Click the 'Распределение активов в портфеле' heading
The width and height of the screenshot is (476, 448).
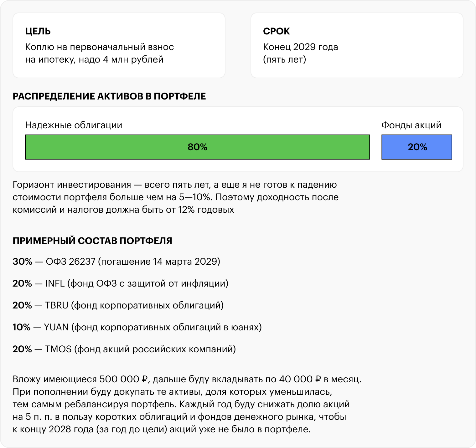(x=109, y=96)
